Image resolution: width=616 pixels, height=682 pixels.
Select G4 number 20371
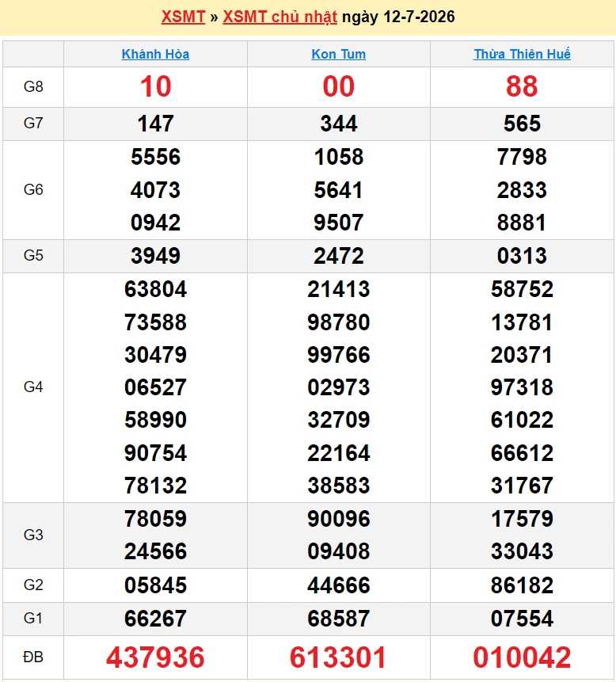point(522,355)
